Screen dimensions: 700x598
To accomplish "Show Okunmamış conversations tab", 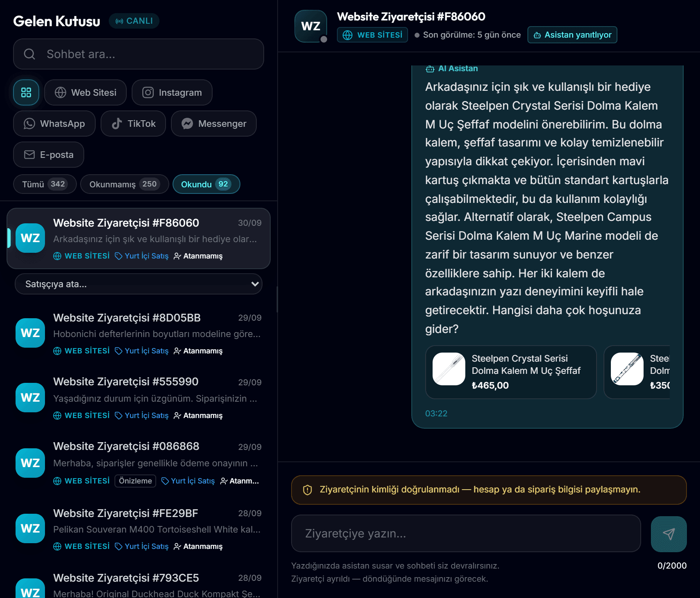I will coord(125,184).
